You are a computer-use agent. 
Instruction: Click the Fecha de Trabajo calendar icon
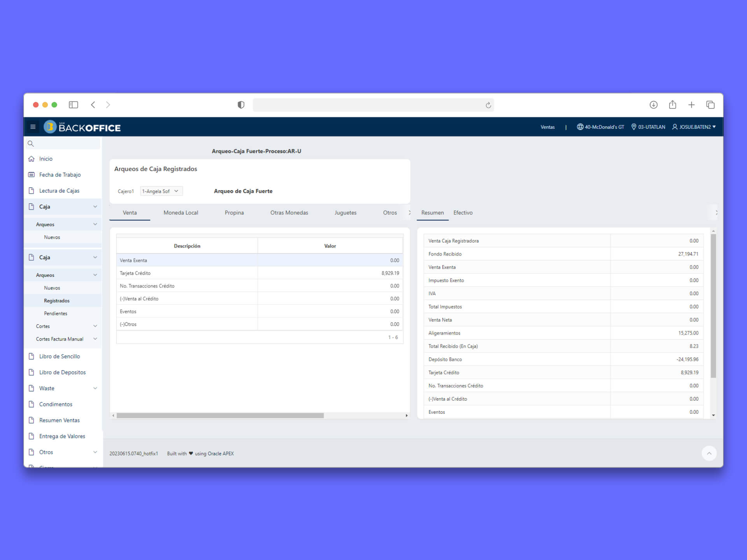[x=32, y=175]
